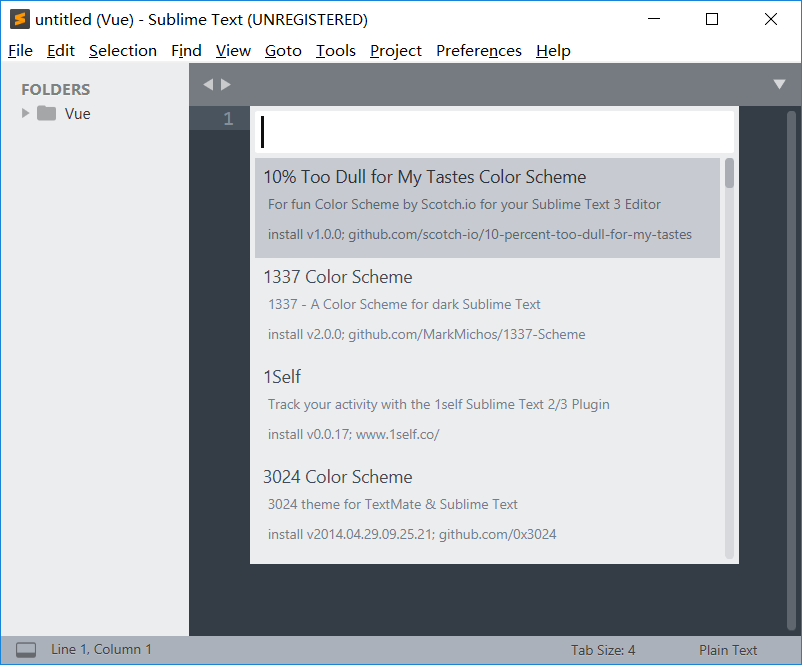The width and height of the screenshot is (802, 665).
Task: Open the Selection menu
Action: coord(123,50)
